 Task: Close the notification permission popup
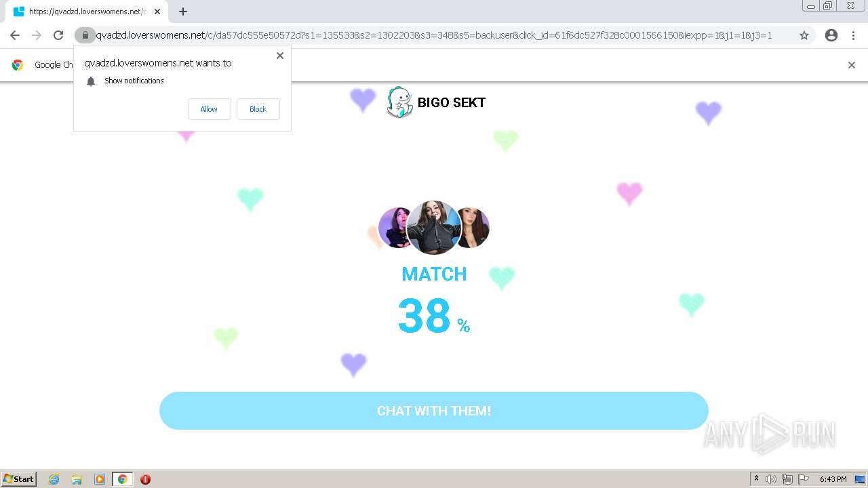click(280, 56)
